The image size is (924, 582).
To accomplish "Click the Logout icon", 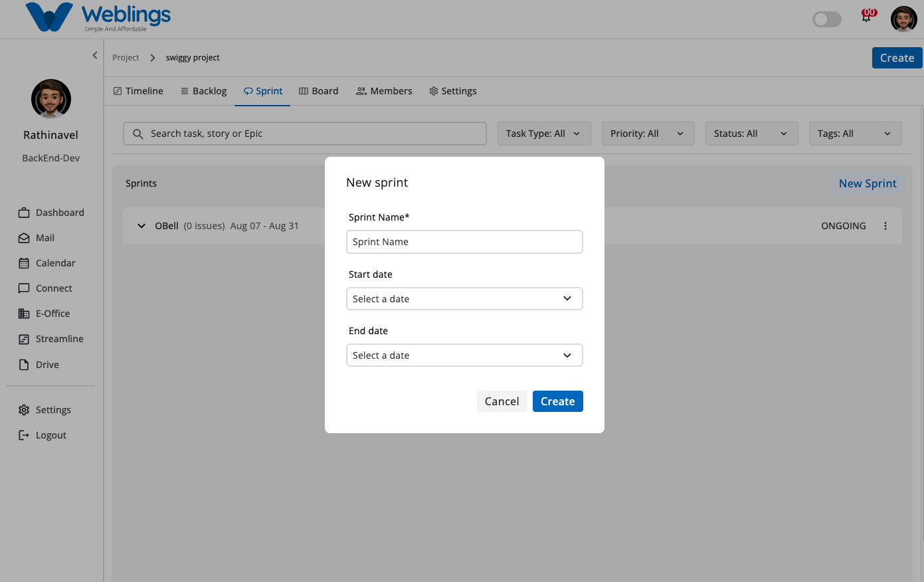I will click(x=24, y=435).
